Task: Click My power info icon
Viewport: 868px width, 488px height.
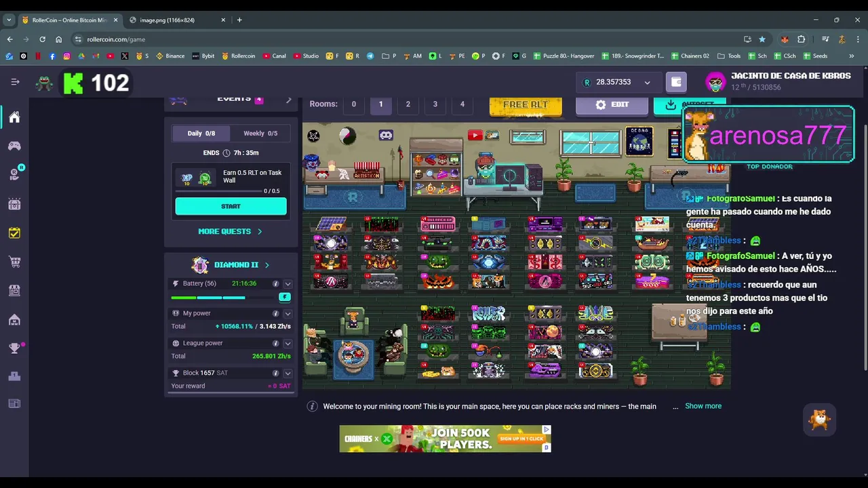Action: point(275,313)
